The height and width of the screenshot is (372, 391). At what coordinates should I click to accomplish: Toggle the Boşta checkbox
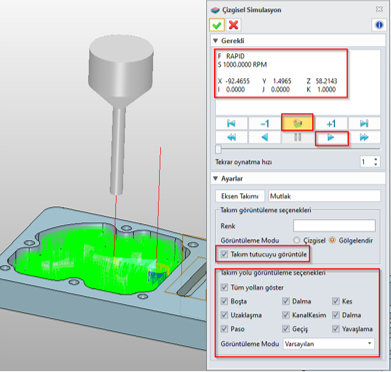[x=224, y=301]
